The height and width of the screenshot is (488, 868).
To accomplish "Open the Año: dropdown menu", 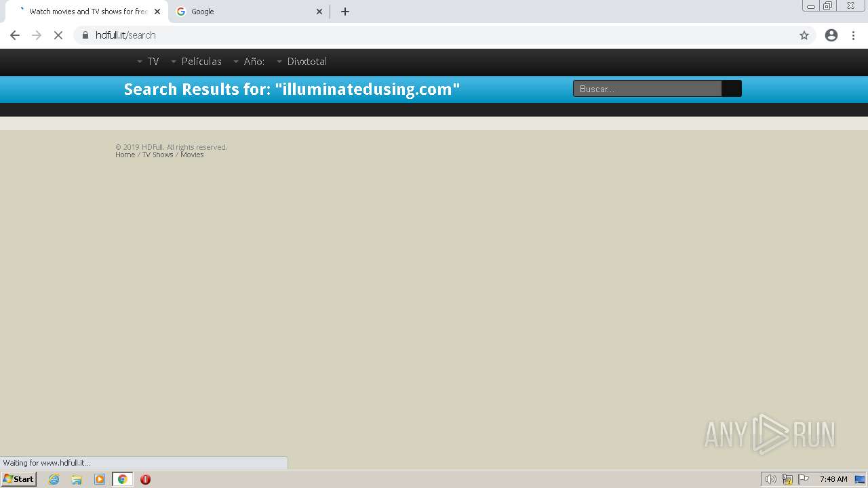I will click(x=249, y=62).
